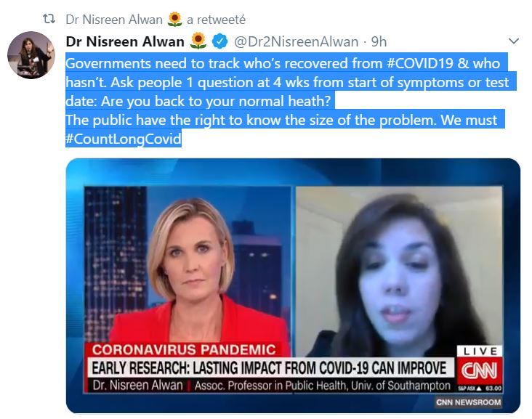Click the CORONAVIRUS PANDEMIC red banner

tap(184, 349)
